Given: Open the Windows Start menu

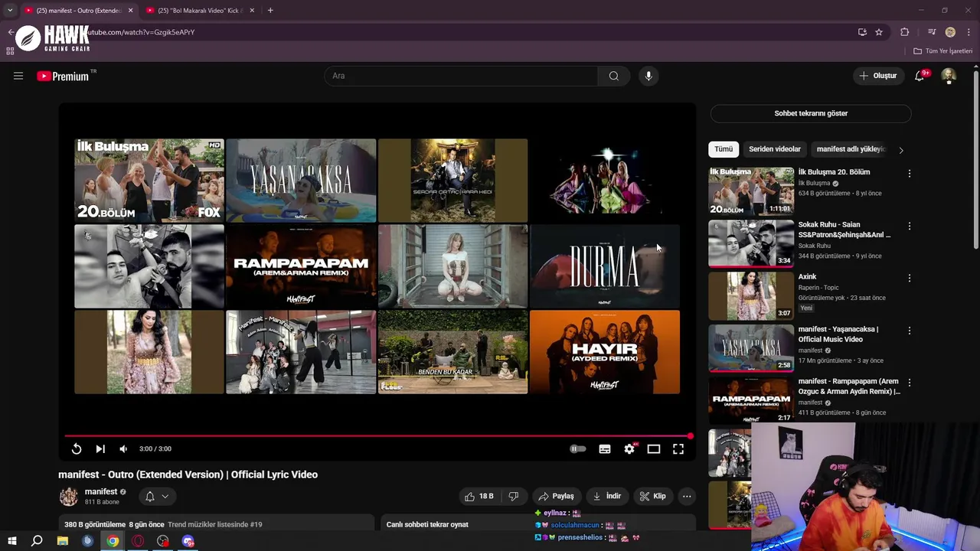Looking at the screenshot, I should (x=11, y=541).
